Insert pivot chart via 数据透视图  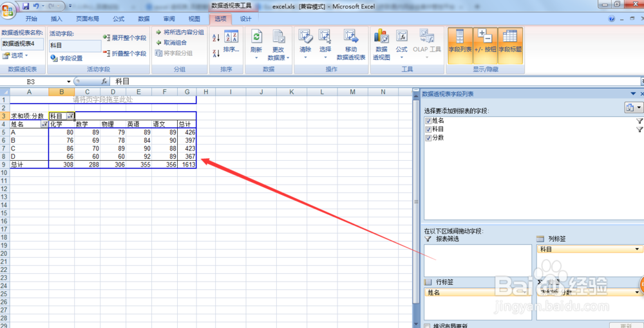coord(381,44)
